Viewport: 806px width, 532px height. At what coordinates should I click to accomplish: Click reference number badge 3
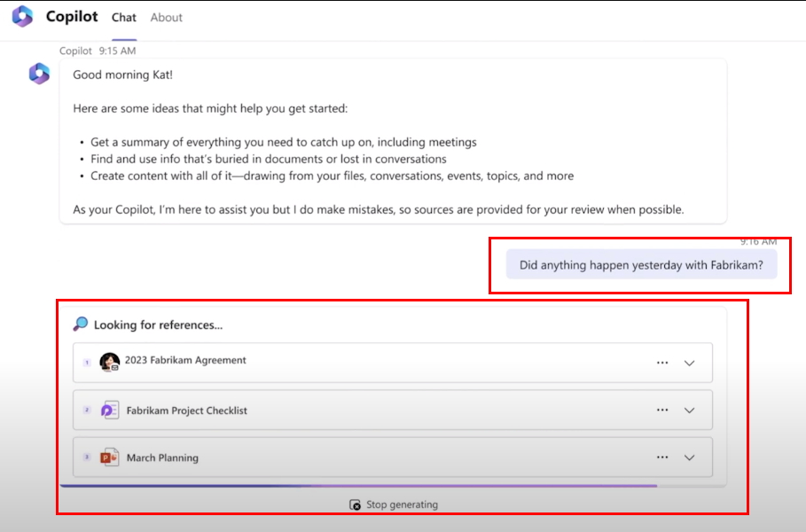pyautogui.click(x=87, y=457)
